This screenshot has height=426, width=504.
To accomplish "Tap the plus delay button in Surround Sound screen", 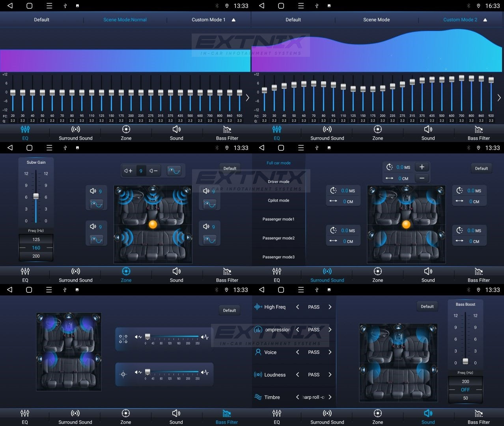I will click(422, 167).
